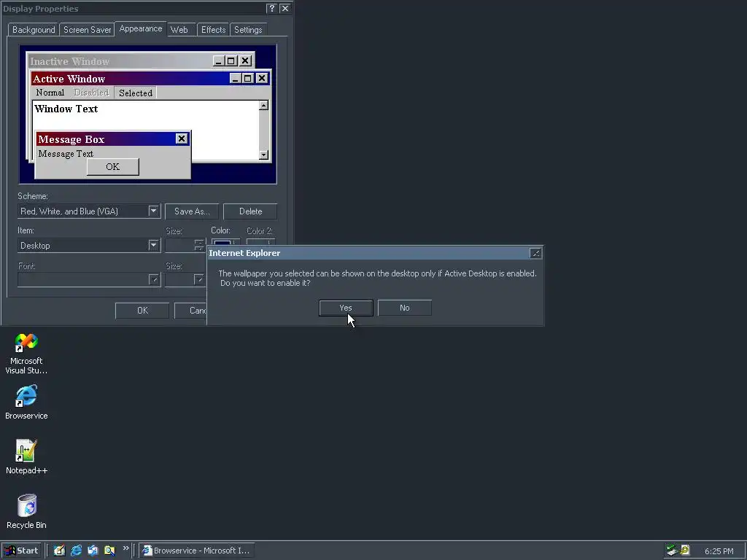Click the Display Properties close button
The image size is (747, 560).
tap(285, 8)
